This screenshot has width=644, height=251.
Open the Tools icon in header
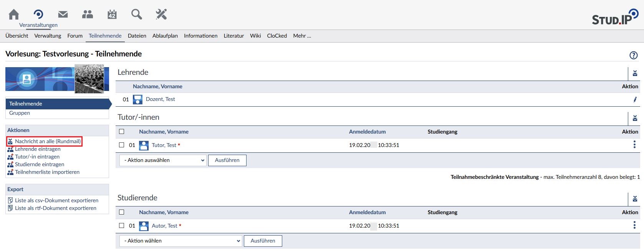[161, 15]
